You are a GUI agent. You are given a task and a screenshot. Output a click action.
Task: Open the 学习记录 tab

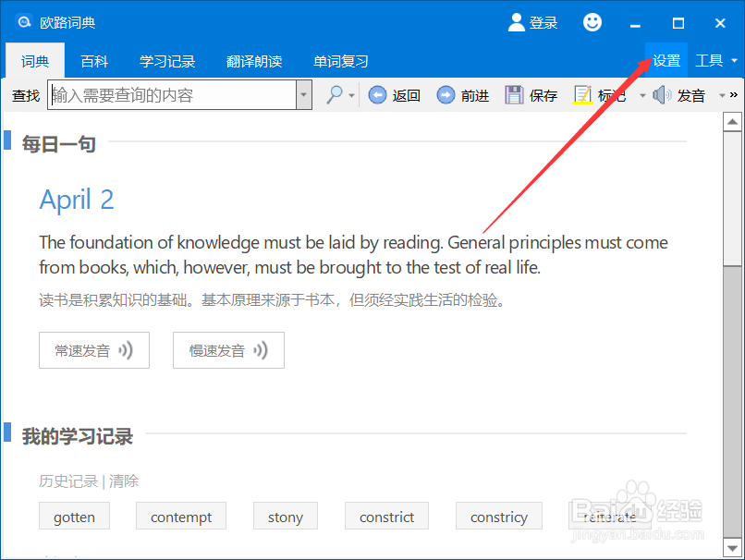click(167, 61)
